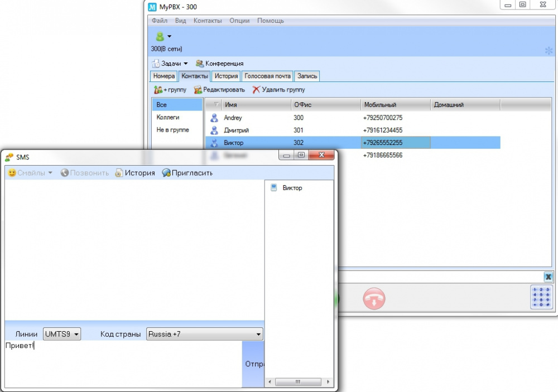The height and width of the screenshot is (392, 558).
Task: Clear the search field with the X button
Action: 548,277
